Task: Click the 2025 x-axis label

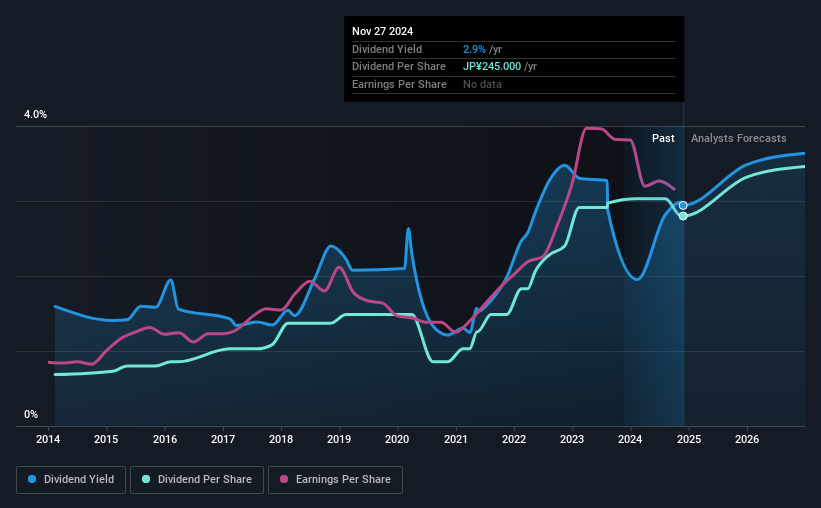Action: pos(689,439)
